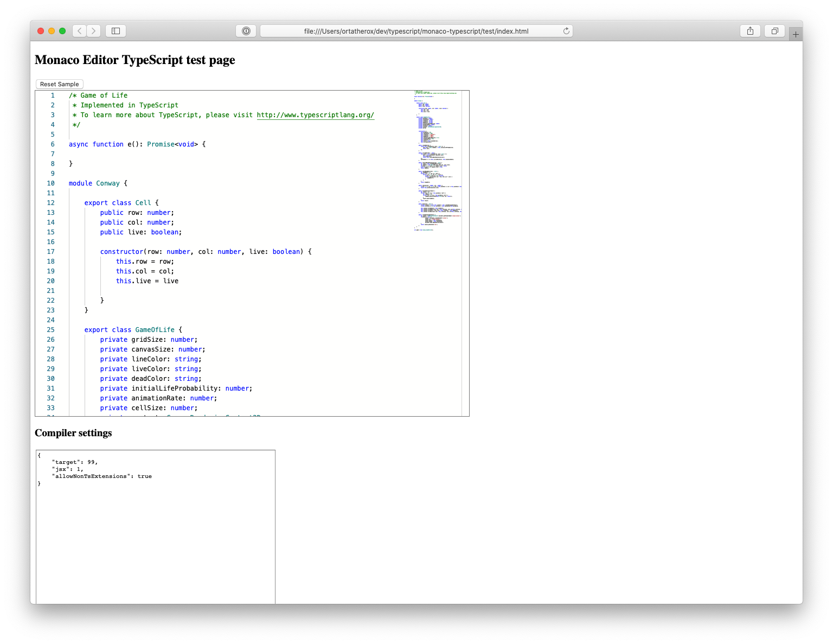The image size is (833, 644).
Task: Click the 'Monaco Editor TypeScript test page' heading
Action: pos(135,60)
